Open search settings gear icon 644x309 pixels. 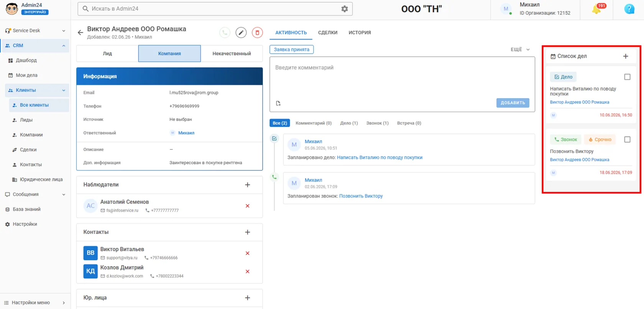pyautogui.click(x=345, y=9)
